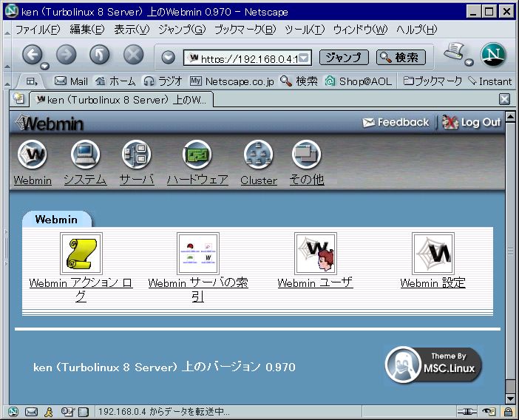Click the Shop@AOL bookmark

(358, 81)
